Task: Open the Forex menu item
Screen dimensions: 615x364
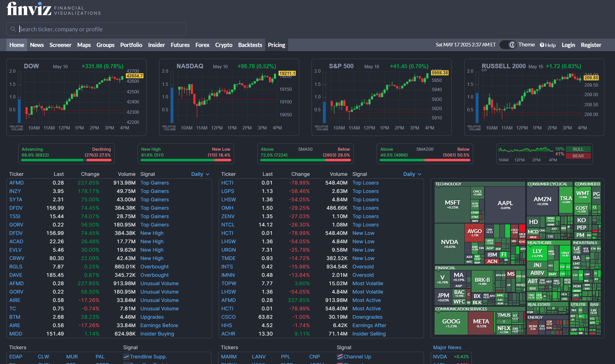Action: click(202, 45)
